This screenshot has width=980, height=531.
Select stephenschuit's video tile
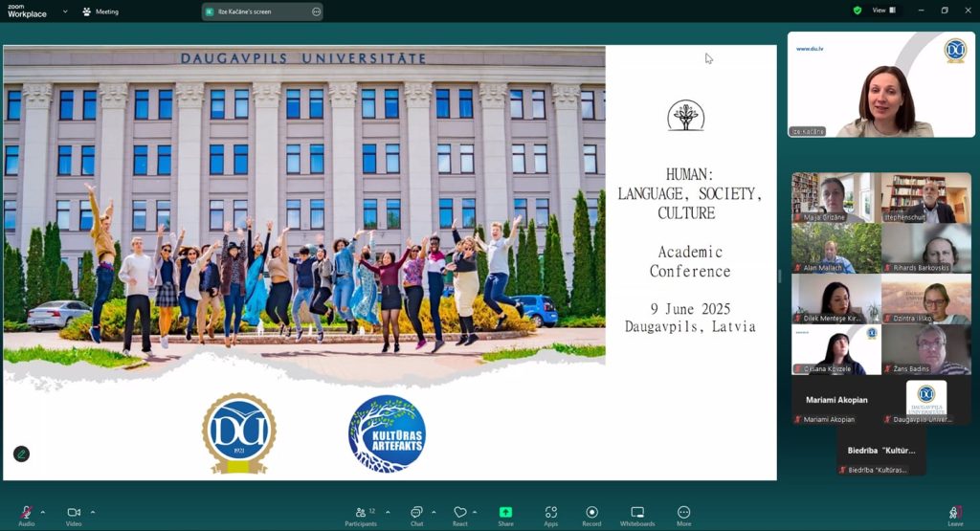pyautogui.click(x=926, y=197)
